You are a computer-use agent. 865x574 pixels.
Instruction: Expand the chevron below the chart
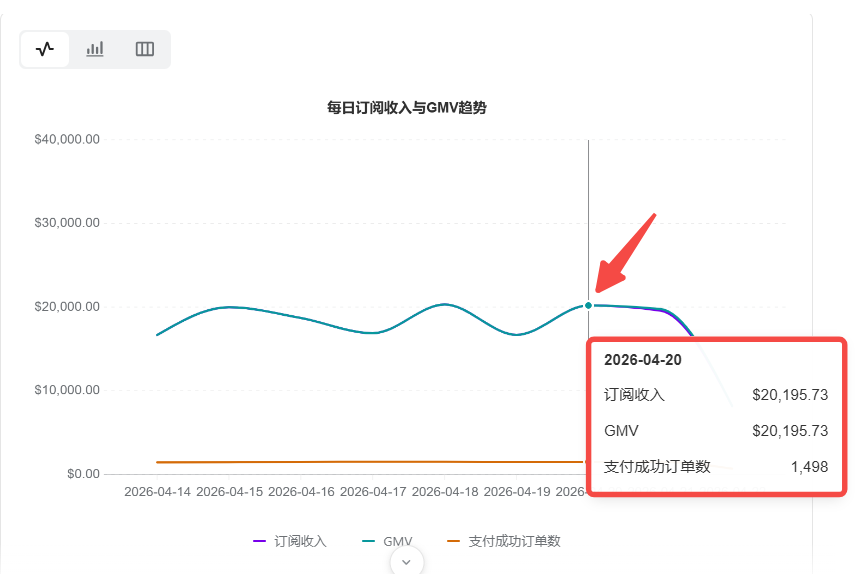(407, 562)
